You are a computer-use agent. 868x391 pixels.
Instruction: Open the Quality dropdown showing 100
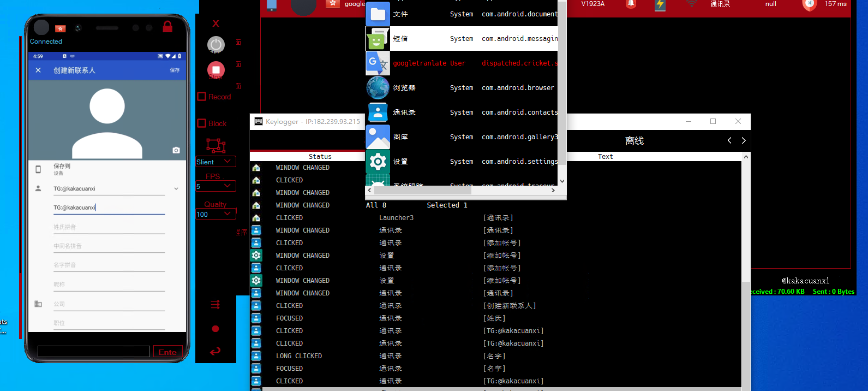point(216,214)
